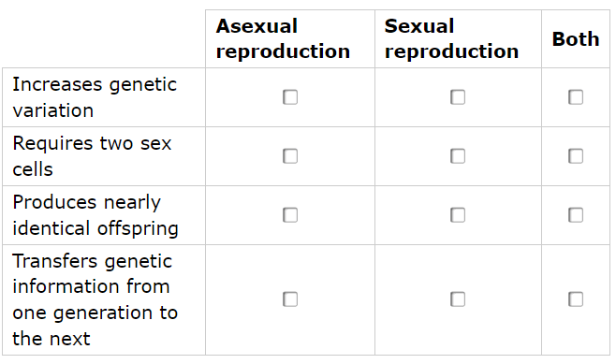Screen dimensions: 616x364
Task: Select Both for nearly identical offspring row
Action: 576,215
